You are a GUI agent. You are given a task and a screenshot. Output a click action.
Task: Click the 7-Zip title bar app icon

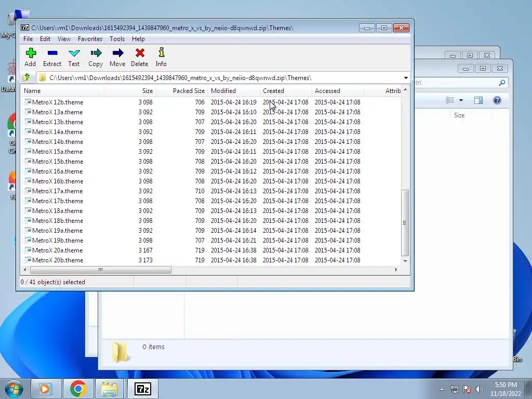point(25,28)
